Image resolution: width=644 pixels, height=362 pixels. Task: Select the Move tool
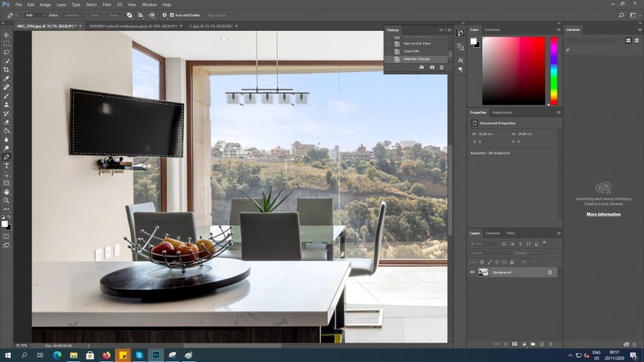(6, 35)
